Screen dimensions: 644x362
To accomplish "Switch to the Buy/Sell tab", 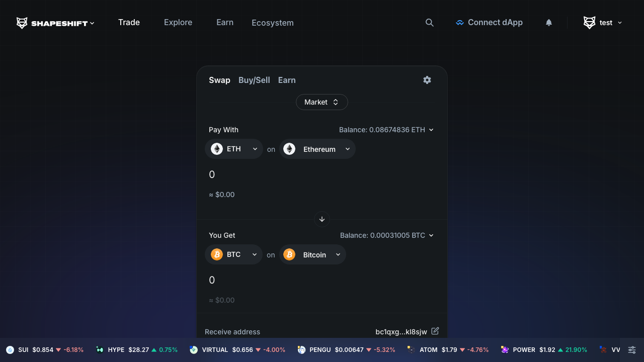I will (254, 80).
